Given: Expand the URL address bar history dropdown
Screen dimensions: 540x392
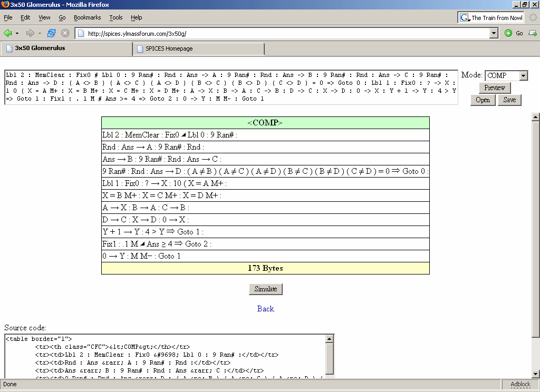Looking at the screenshot, I should point(494,33).
